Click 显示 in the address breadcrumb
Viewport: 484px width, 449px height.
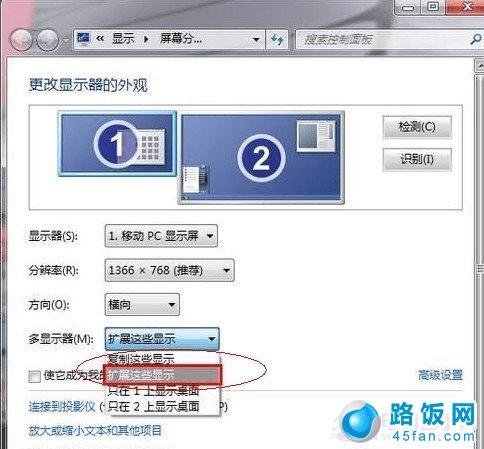click(x=123, y=39)
